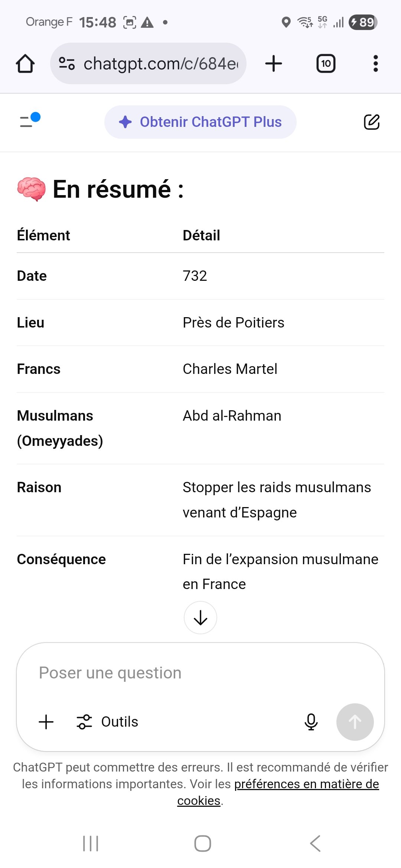Tap Obtenir ChatGPT Plus button

point(200,122)
